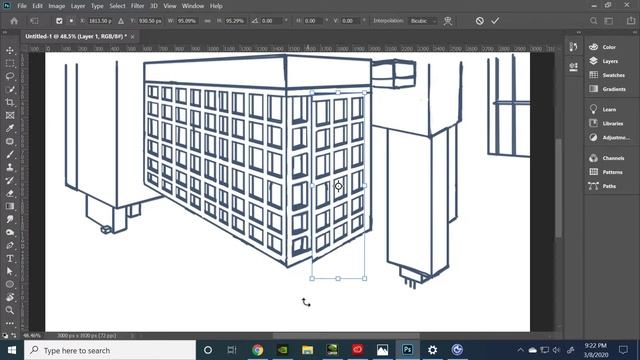Select the Dodge/Sponge tool
640x360 pixels.
tap(10, 232)
